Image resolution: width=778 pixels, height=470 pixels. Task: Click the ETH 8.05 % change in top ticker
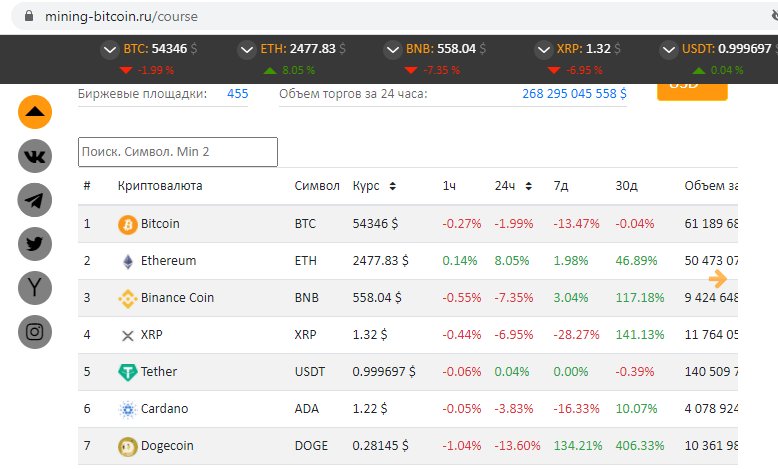tap(298, 70)
